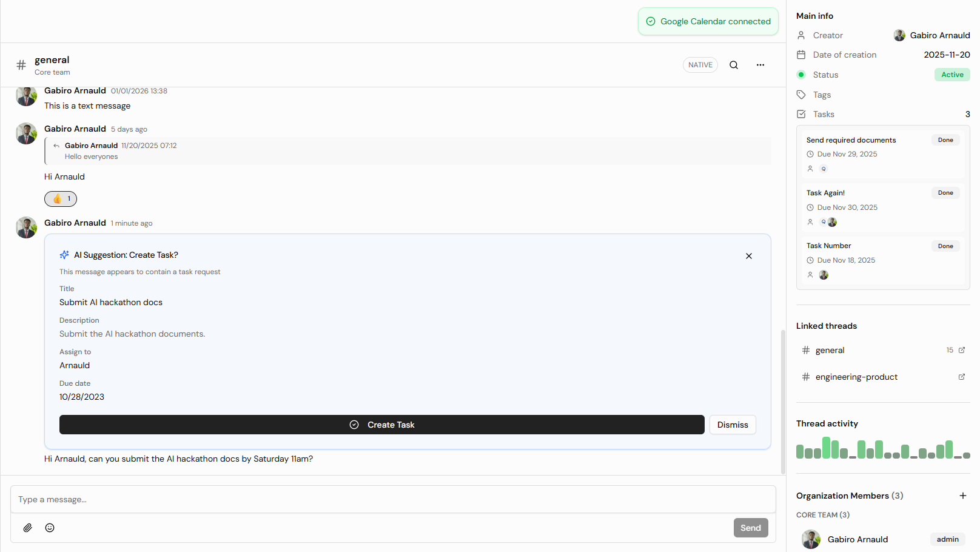Open the thread options three-dot menu
980x552 pixels.
coord(760,65)
